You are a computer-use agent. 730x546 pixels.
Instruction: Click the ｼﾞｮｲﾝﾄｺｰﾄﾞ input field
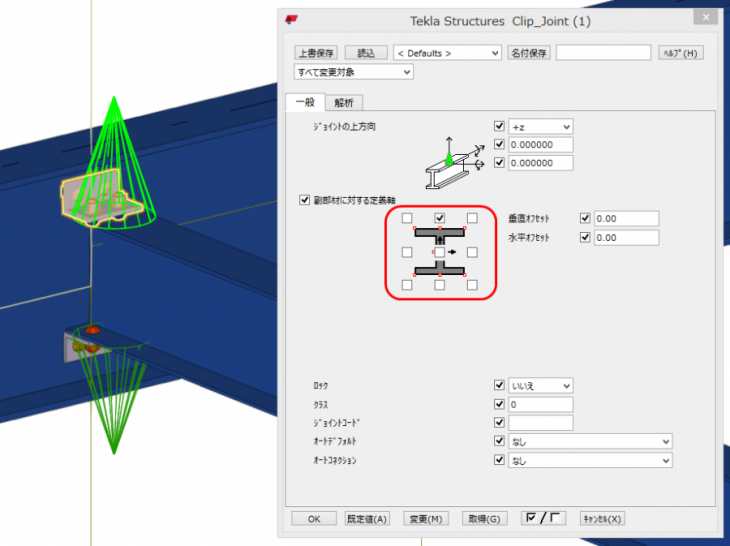click(x=541, y=423)
